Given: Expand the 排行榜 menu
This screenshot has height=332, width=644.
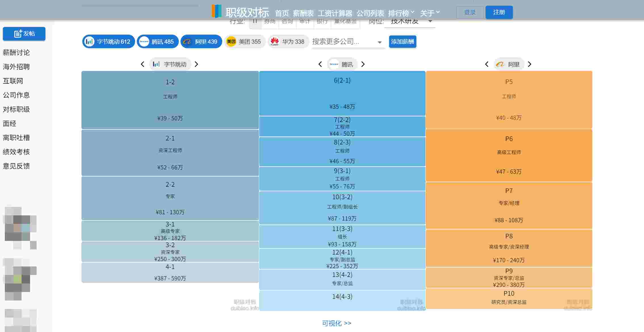Looking at the screenshot, I should click(401, 13).
